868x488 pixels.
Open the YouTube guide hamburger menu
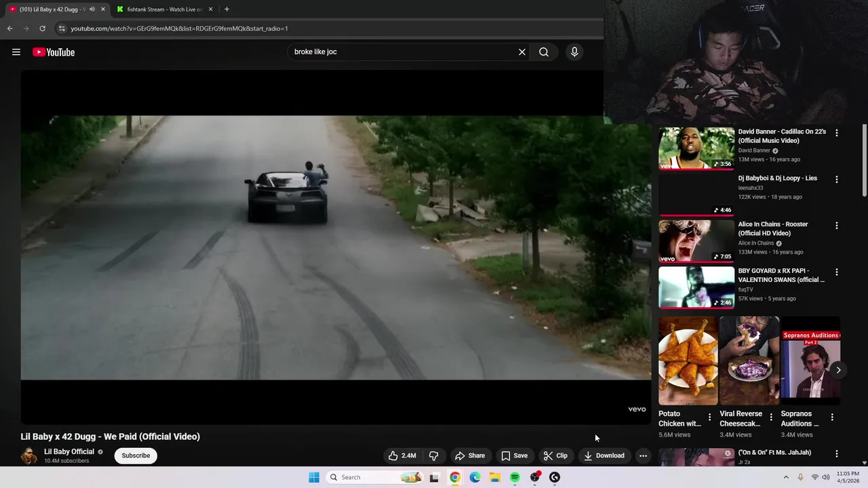[16, 52]
